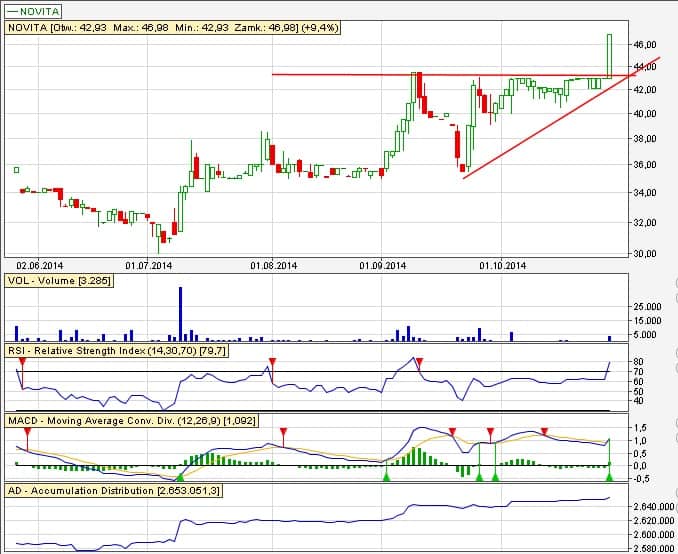Image resolution: width=678 pixels, height=554 pixels.
Task: Click the red RSI marker after 01.09.2014
Action: point(419,361)
